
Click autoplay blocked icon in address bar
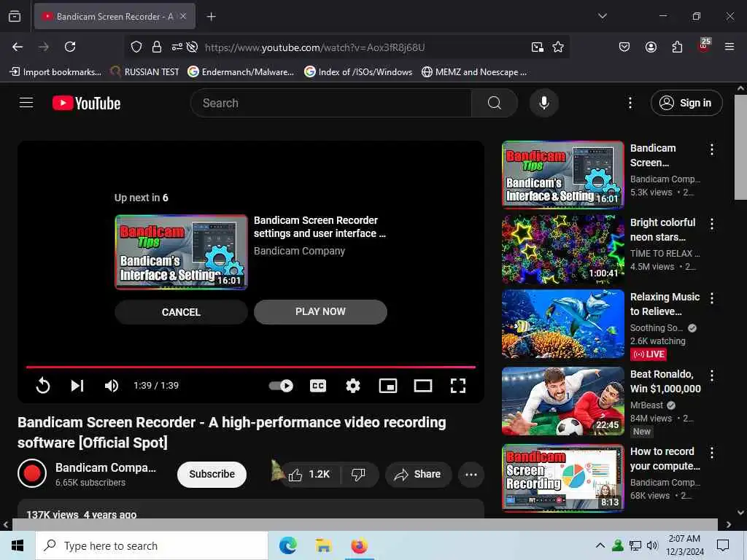[192, 47]
